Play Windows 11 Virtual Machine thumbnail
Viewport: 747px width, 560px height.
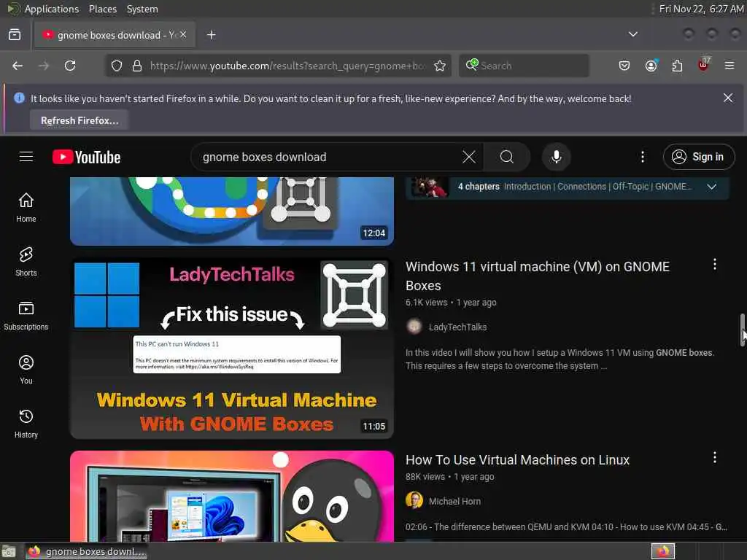point(231,349)
